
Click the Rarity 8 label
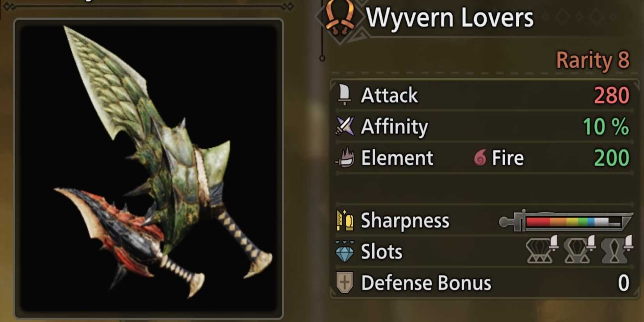592,60
